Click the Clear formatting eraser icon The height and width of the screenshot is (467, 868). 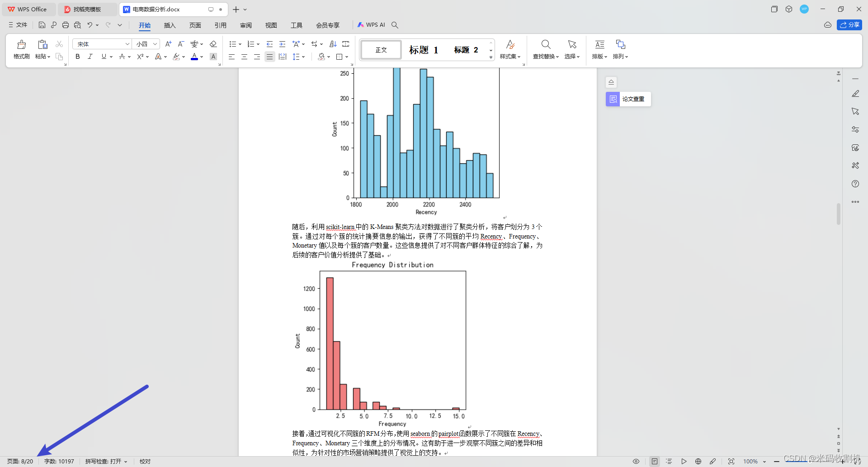[213, 44]
